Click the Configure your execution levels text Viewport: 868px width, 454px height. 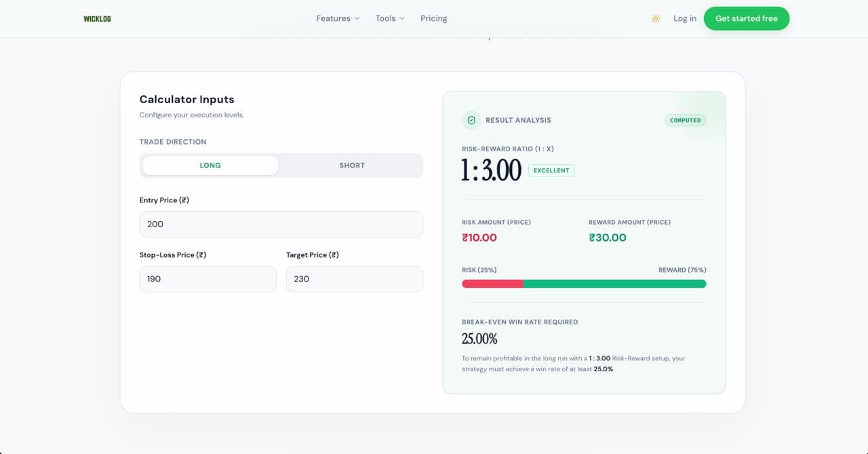(192, 115)
